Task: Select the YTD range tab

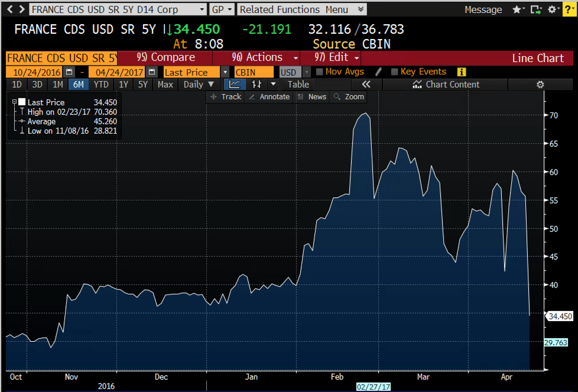Action: (x=101, y=84)
